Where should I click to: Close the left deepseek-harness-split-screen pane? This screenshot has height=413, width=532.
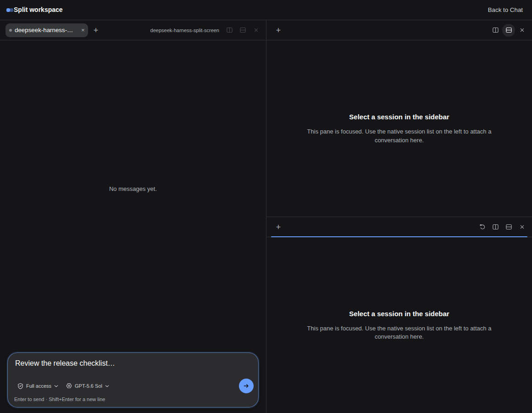256,30
